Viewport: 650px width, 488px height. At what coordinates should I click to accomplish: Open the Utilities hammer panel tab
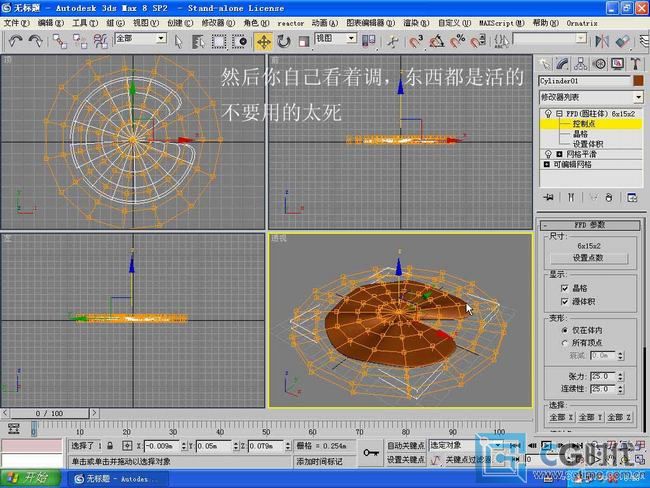coord(635,64)
